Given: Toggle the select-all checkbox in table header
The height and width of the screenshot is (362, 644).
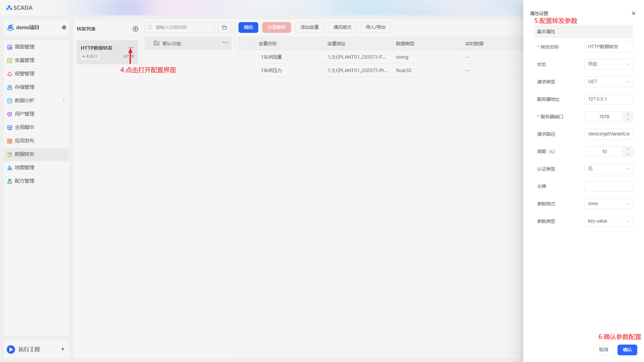Looking at the screenshot, I should [247, 44].
